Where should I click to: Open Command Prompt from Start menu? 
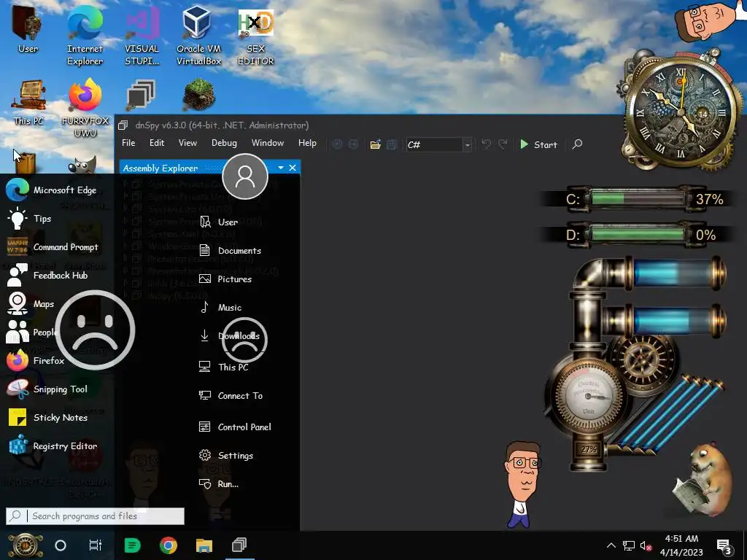pos(53,247)
